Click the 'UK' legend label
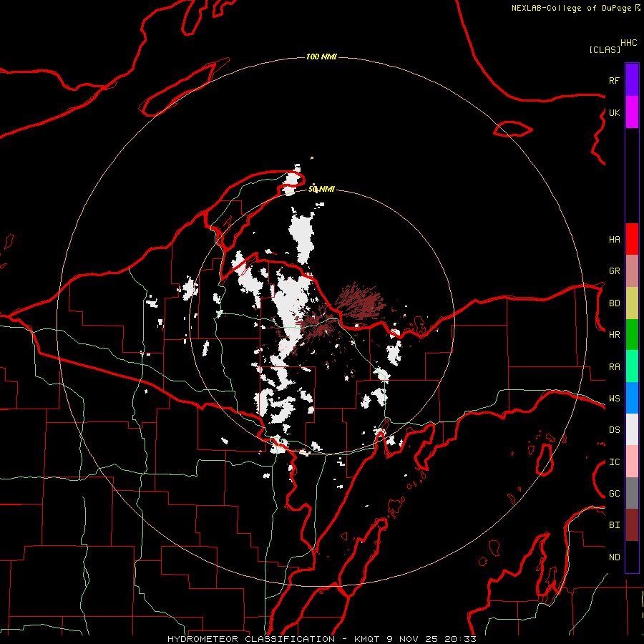The image size is (644, 644). coord(614,112)
